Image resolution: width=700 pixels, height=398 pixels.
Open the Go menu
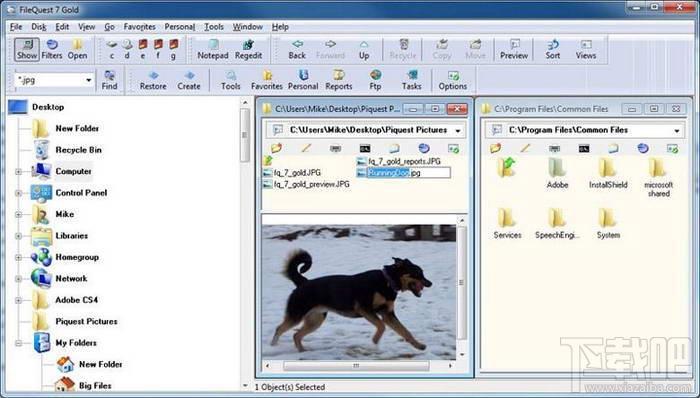click(109, 27)
